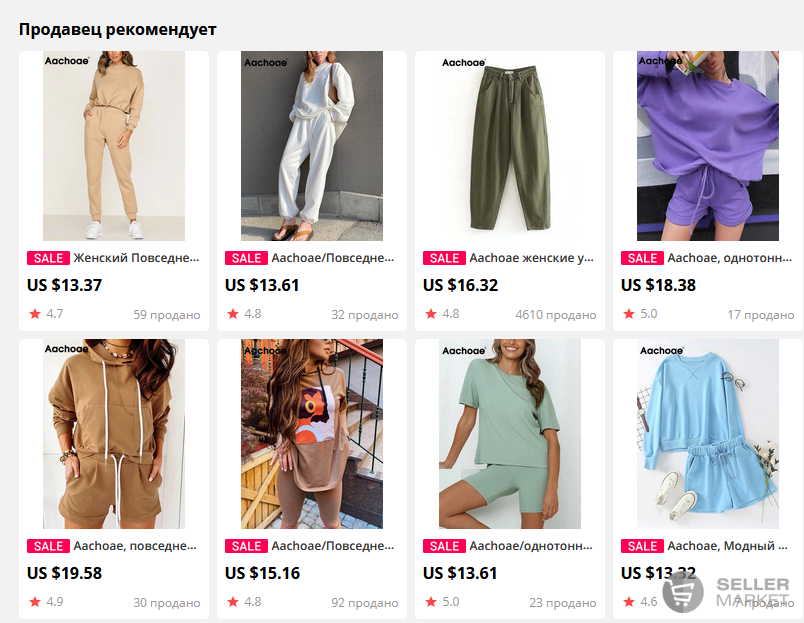
Task: Click the SALE badge on the US $13.37 item
Action: (x=48, y=258)
